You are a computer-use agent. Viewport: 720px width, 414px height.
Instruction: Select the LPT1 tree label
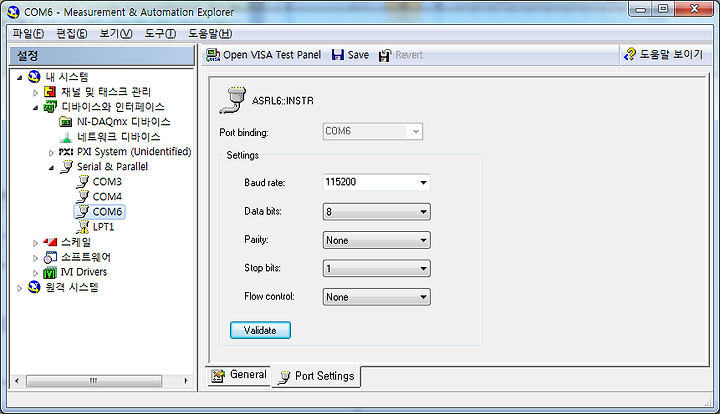point(103,227)
